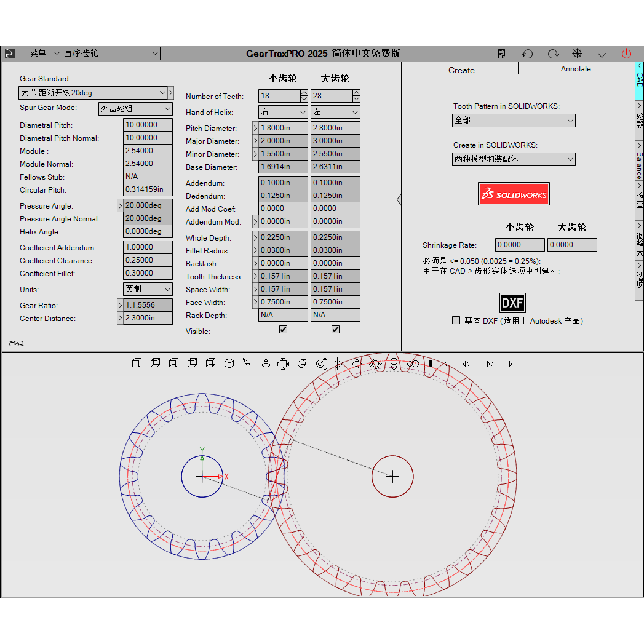
Task: Click the download arrow icon in title bar
Action: (x=602, y=54)
